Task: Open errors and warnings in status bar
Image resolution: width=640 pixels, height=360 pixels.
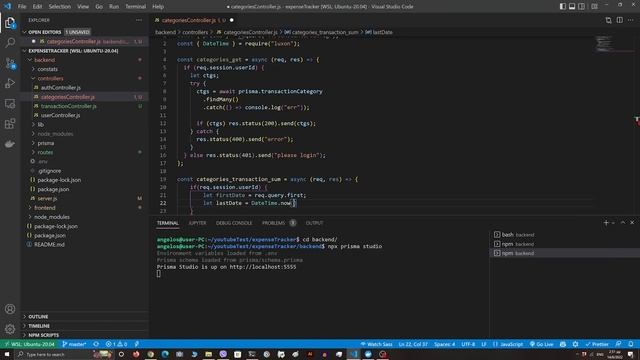Action: pyautogui.click(x=116, y=344)
